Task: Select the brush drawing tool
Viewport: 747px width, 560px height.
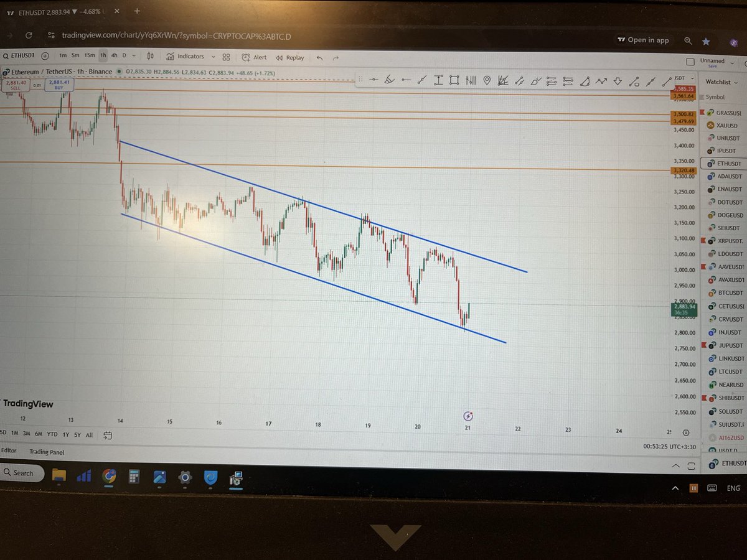Action: [389, 80]
